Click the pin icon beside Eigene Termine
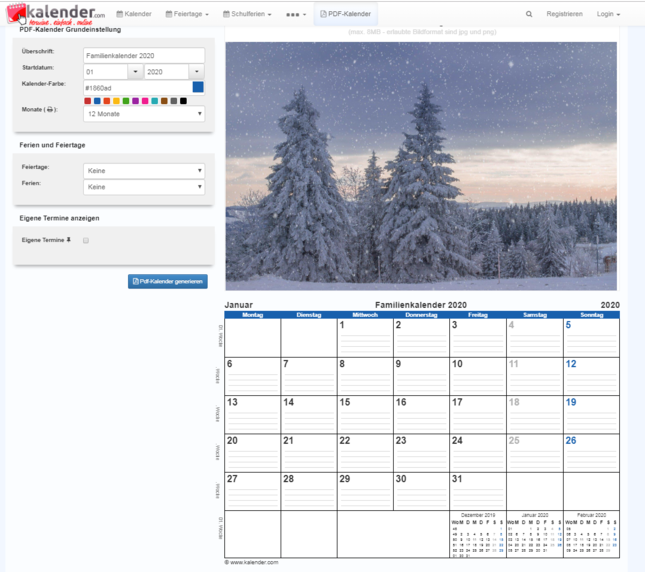 69,241
